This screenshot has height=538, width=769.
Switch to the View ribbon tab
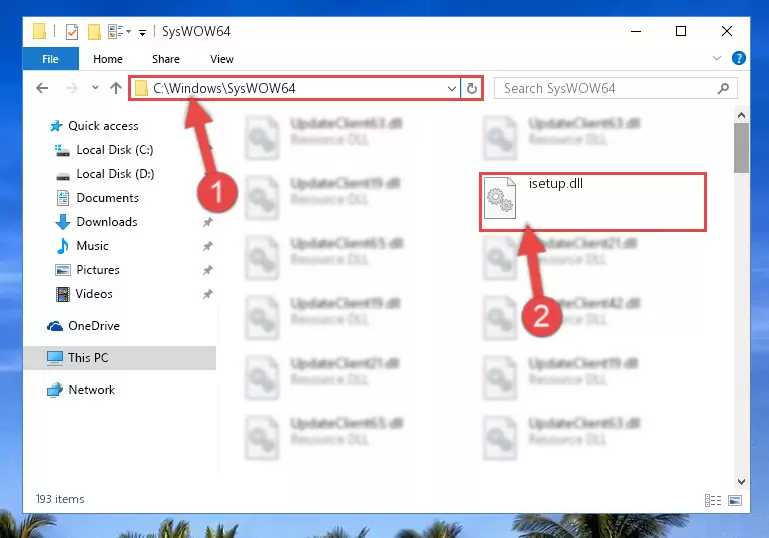(222, 59)
